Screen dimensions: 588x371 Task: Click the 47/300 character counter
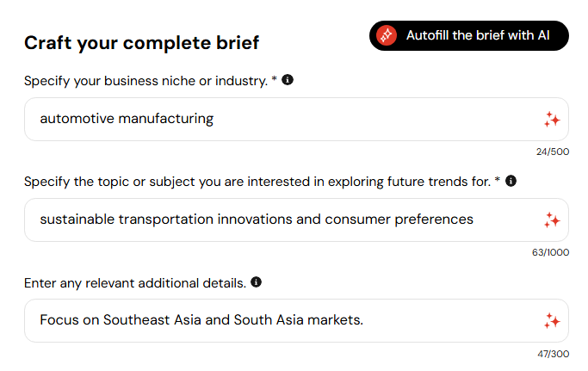[552, 354]
